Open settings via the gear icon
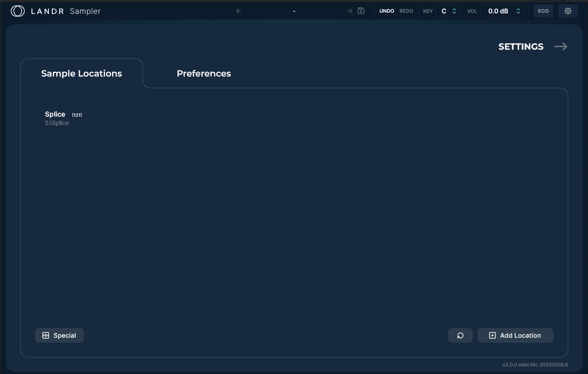 [x=568, y=11]
